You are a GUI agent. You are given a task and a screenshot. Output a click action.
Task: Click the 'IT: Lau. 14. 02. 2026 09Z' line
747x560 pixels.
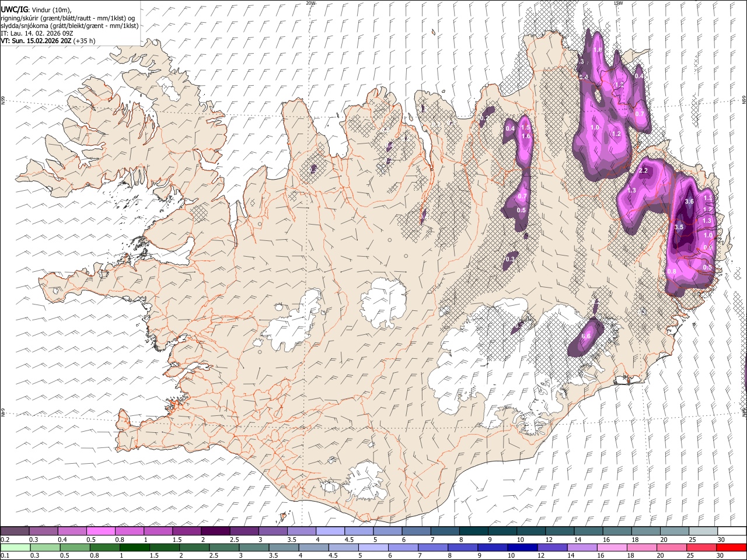coord(37,33)
